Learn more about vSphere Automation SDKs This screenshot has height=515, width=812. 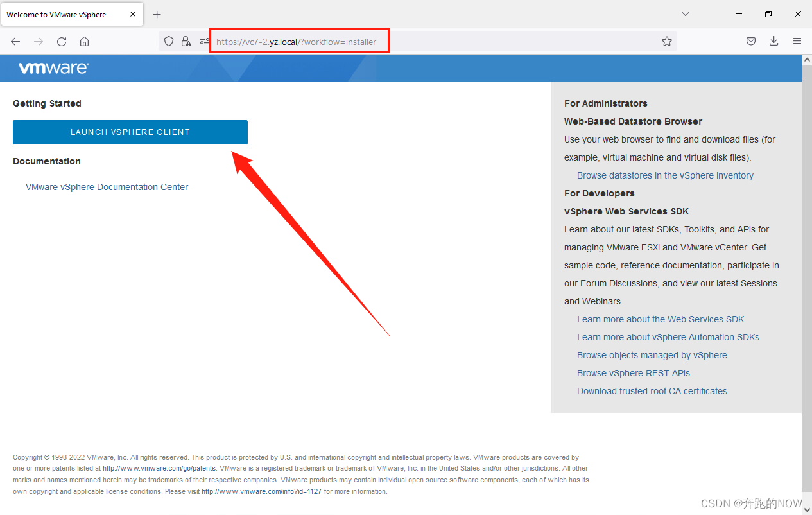coord(668,337)
